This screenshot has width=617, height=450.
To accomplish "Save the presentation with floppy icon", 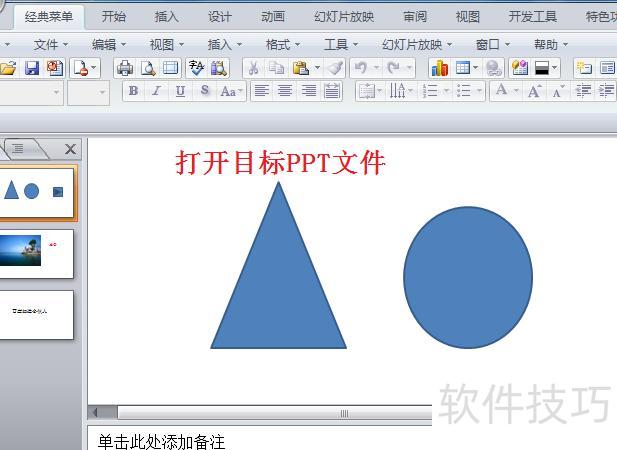I will [31, 68].
